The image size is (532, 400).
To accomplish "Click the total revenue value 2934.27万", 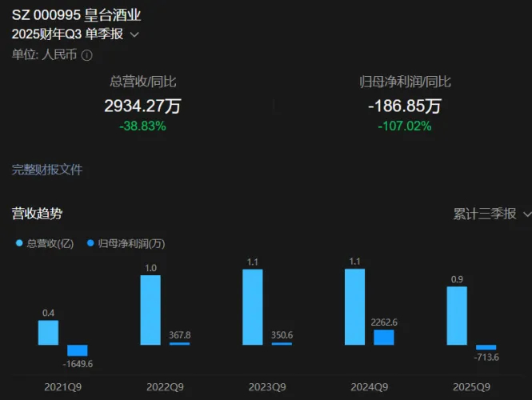I will point(143,106).
